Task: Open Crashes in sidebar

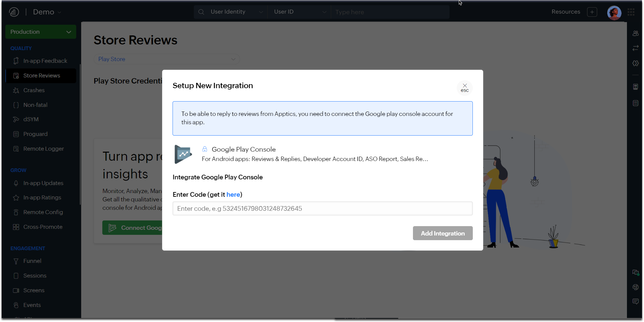Action: [x=41, y=90]
